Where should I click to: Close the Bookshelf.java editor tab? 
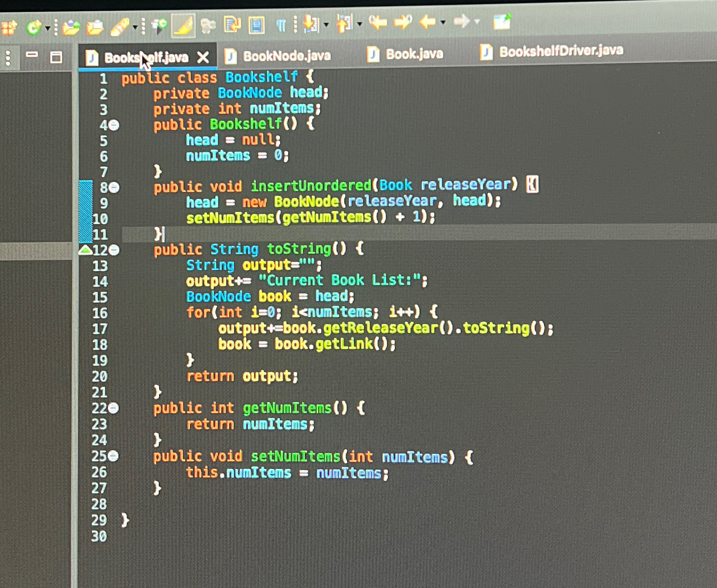[203, 57]
